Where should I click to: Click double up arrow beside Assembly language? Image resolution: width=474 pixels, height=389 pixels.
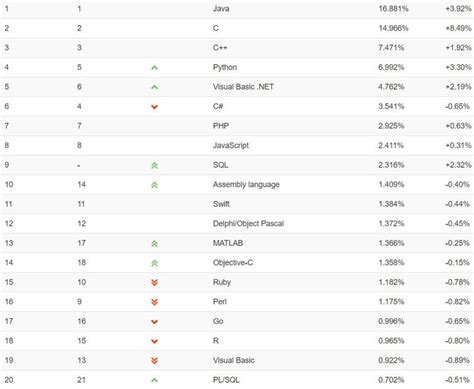click(x=154, y=185)
